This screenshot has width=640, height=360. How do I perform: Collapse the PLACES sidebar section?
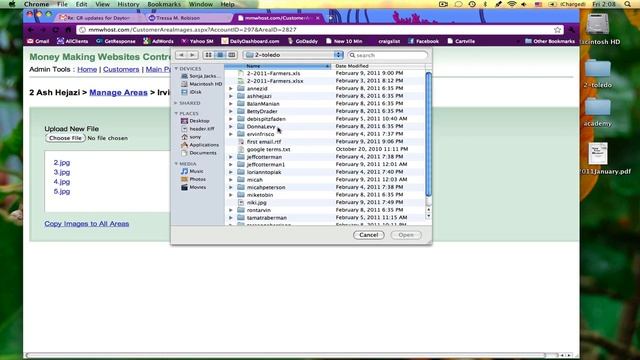pyautogui.click(x=176, y=113)
